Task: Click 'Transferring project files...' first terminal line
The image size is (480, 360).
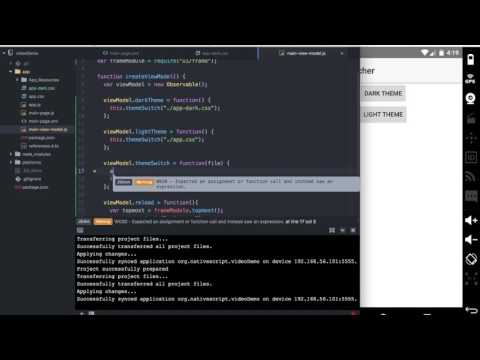Action: point(122,239)
